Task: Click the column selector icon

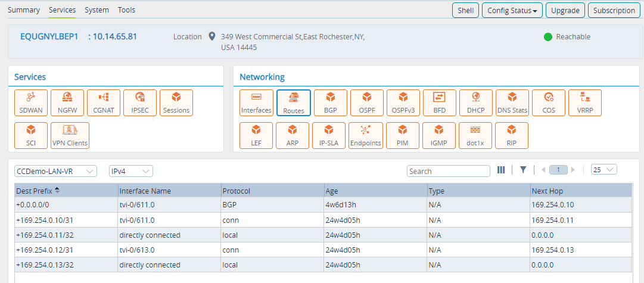Action: (x=501, y=170)
